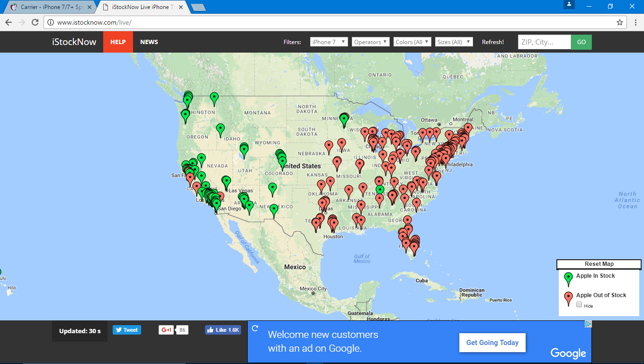644x364 pixels.
Task: Expand the Operators filter dropdown
Action: tap(371, 42)
